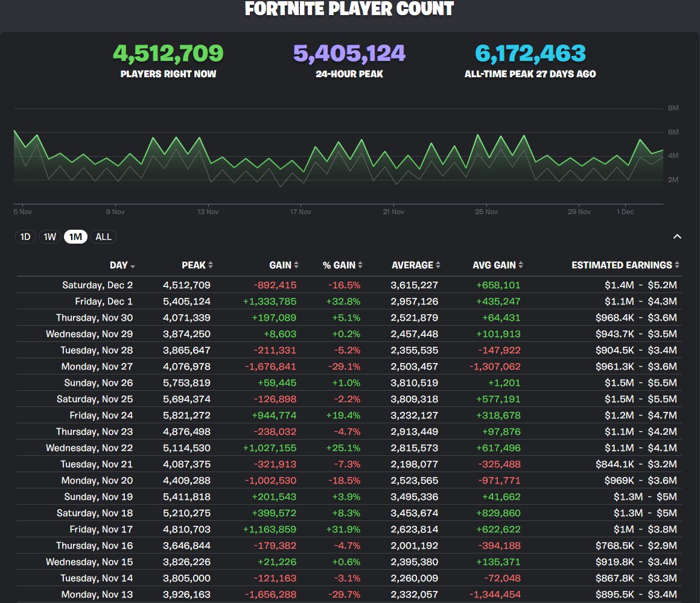This screenshot has height=603, width=700.
Task: Click the 5,405,124 24-hour peak figure
Action: (x=349, y=53)
